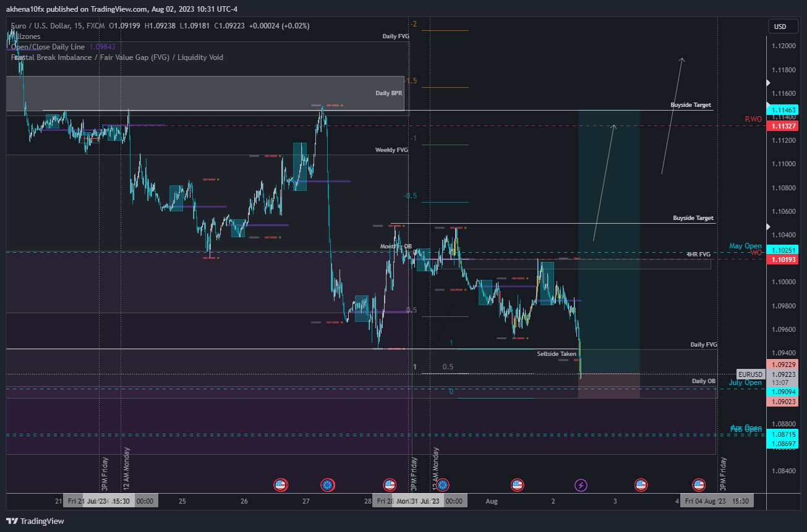This screenshot has width=807, height=532.
Task: Click the Buyside Target label near 1.10500
Action: (x=693, y=218)
